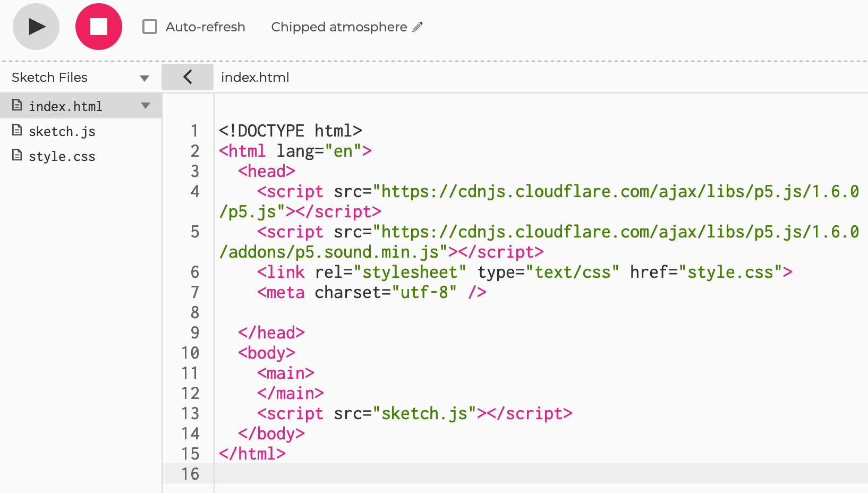Enable the Auto-refresh checkbox
868x493 pixels.
150,27
